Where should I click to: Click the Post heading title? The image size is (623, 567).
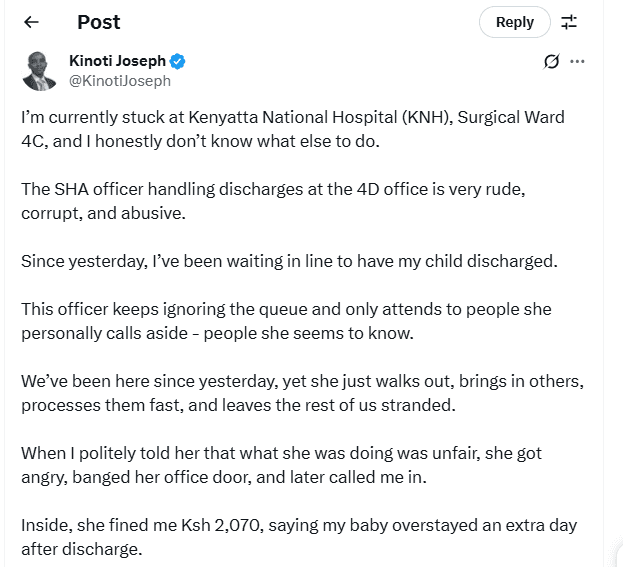click(x=98, y=22)
